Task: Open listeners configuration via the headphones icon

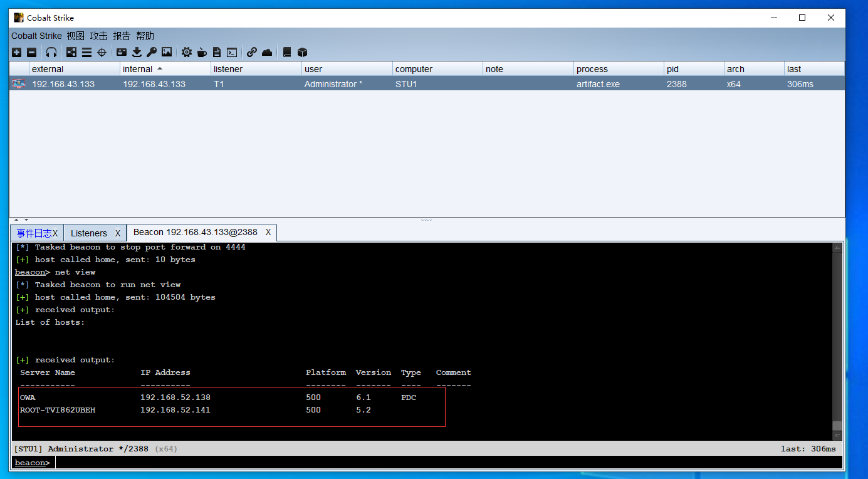Action: pos(51,53)
